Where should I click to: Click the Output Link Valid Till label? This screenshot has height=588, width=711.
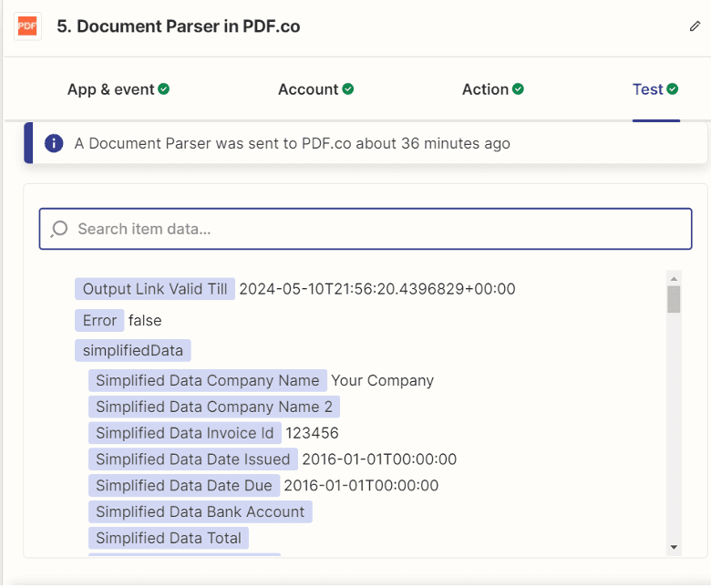155,289
